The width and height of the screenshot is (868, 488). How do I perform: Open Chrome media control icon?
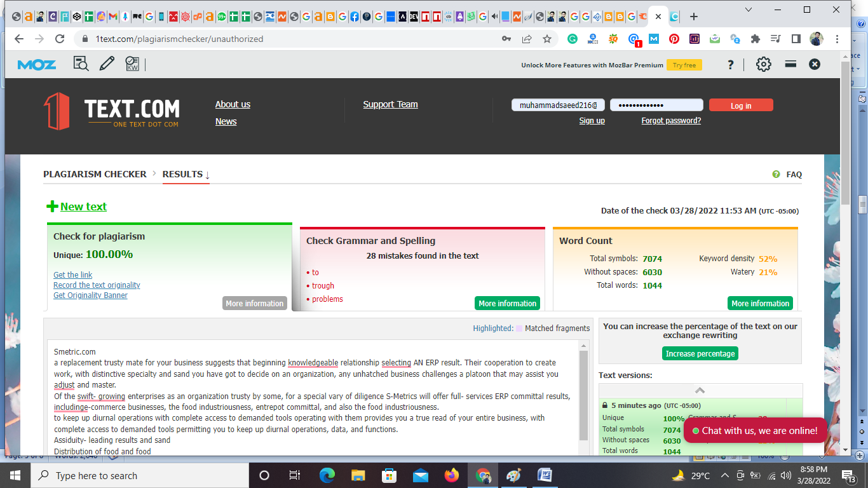point(775,39)
